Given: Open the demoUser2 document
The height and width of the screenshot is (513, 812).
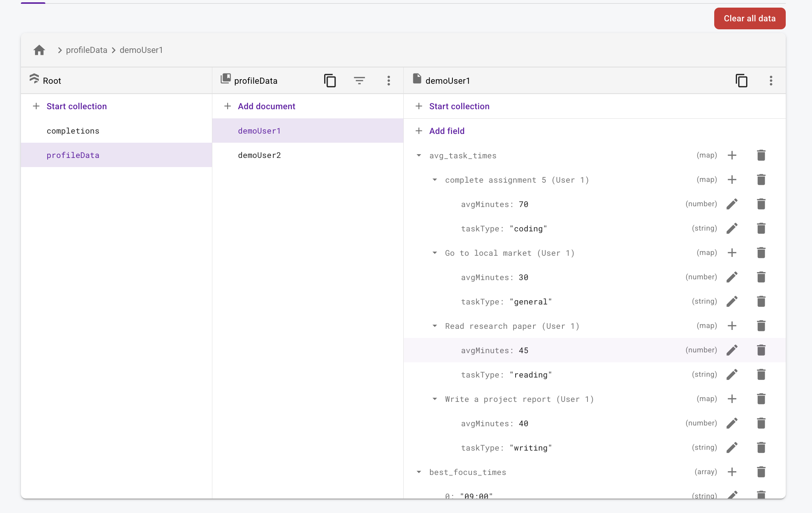Looking at the screenshot, I should click(259, 155).
